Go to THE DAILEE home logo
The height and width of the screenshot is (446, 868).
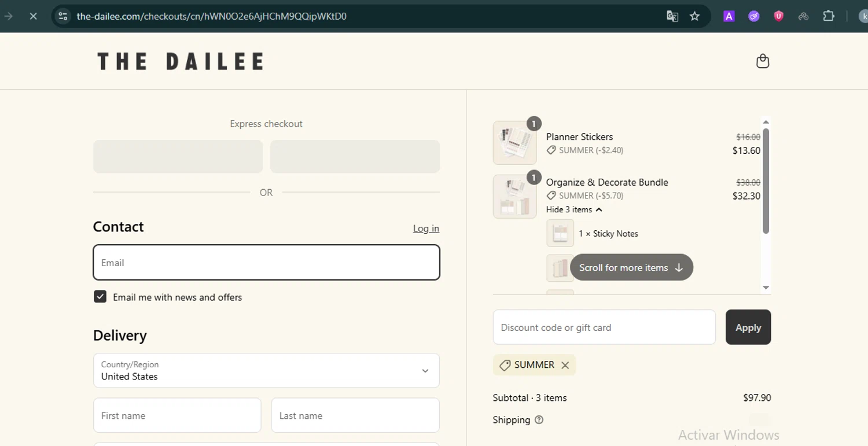[x=181, y=61]
